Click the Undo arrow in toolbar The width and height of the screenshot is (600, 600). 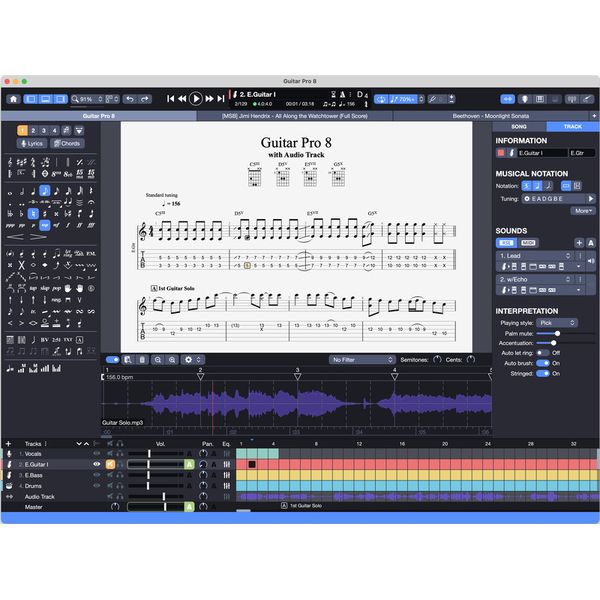[x=130, y=99]
